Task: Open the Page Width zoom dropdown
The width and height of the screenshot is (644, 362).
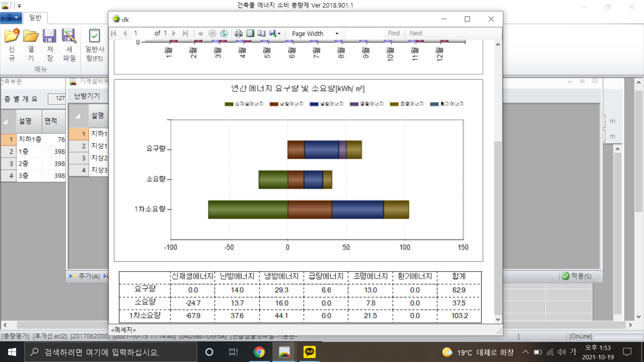Action: pyautogui.click(x=337, y=34)
